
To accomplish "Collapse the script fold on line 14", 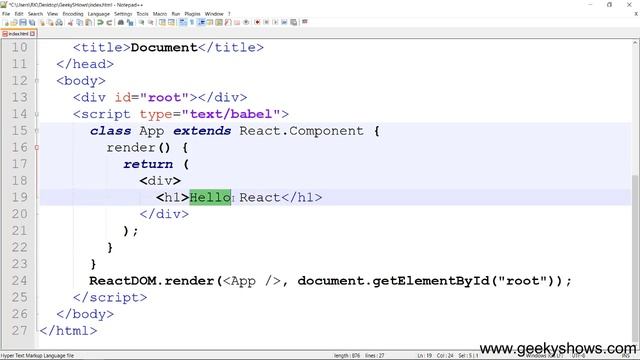I will (37, 114).
